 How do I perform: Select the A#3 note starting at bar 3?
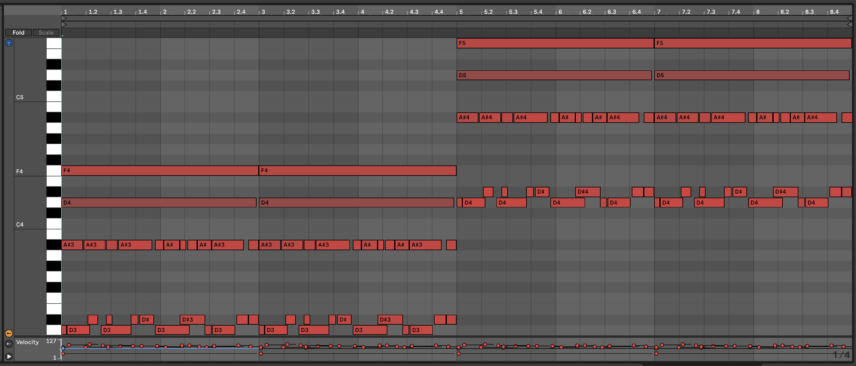(x=270, y=245)
